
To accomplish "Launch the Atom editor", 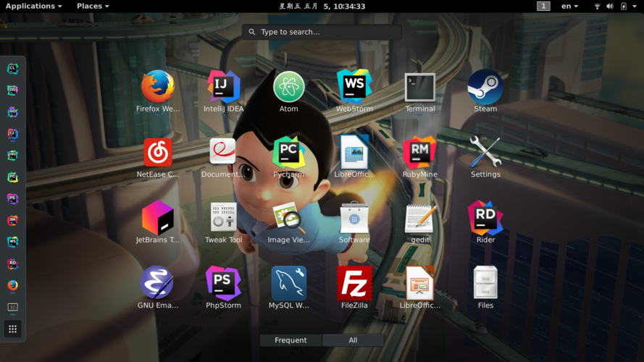I will [289, 87].
